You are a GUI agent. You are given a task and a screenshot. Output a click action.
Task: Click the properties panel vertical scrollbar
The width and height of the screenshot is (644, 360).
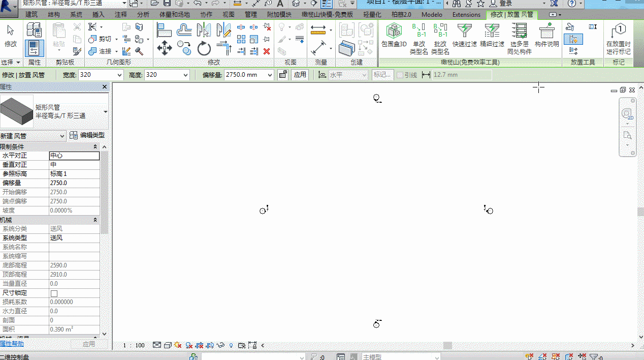[105, 193]
